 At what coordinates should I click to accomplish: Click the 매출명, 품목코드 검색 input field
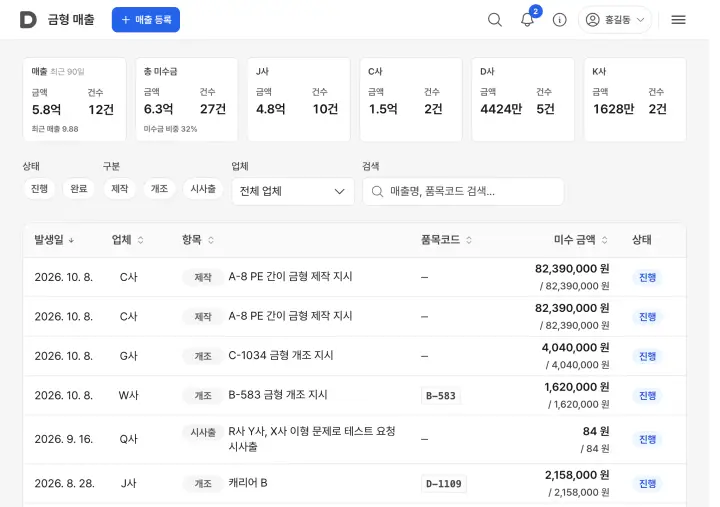tap(463, 192)
